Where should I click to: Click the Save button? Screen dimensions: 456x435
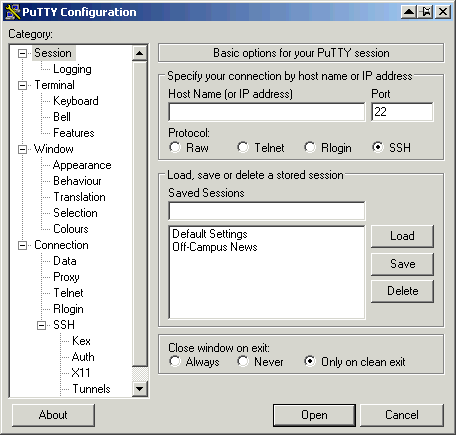(402, 264)
